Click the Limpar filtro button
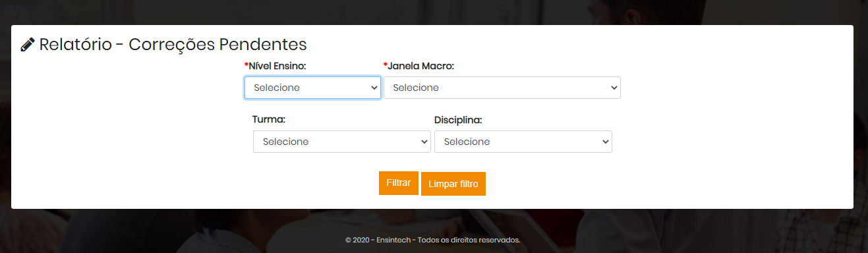Screen dimensions: 868x253 453,184
